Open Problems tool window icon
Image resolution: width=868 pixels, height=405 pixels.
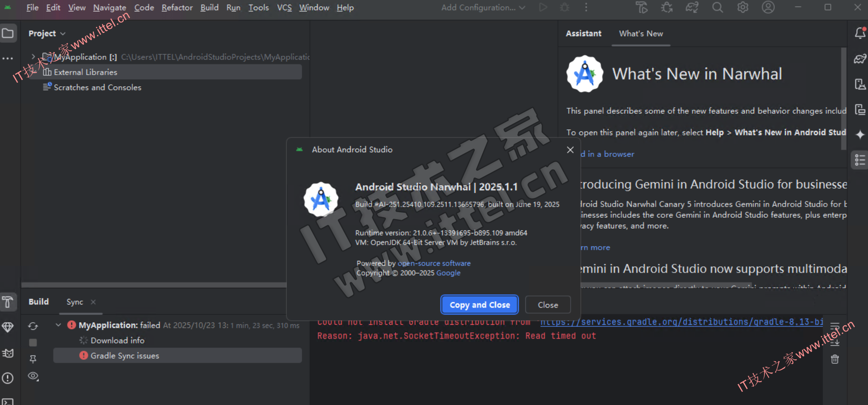tap(8, 378)
